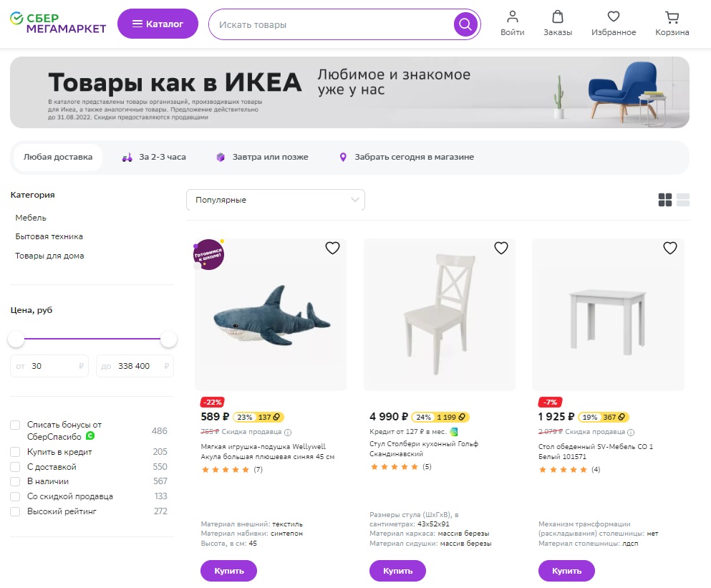Click the right price slider handle
This screenshot has width=711, height=588.
tap(169, 339)
